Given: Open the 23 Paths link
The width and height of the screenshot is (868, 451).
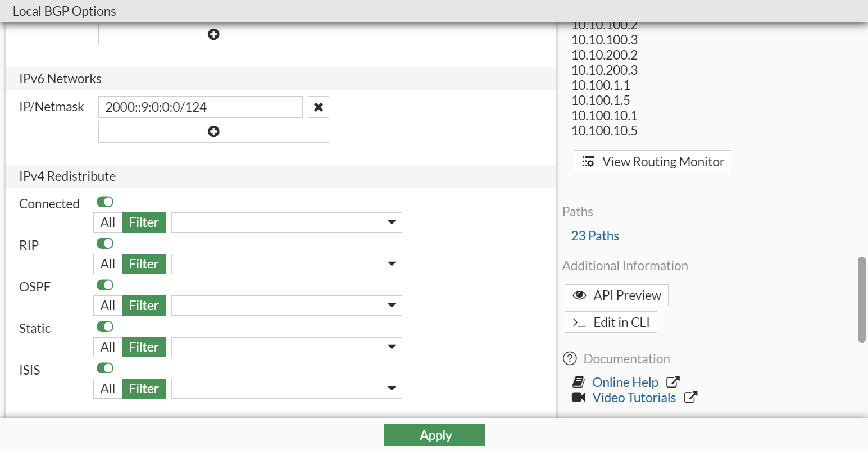Looking at the screenshot, I should tap(594, 235).
